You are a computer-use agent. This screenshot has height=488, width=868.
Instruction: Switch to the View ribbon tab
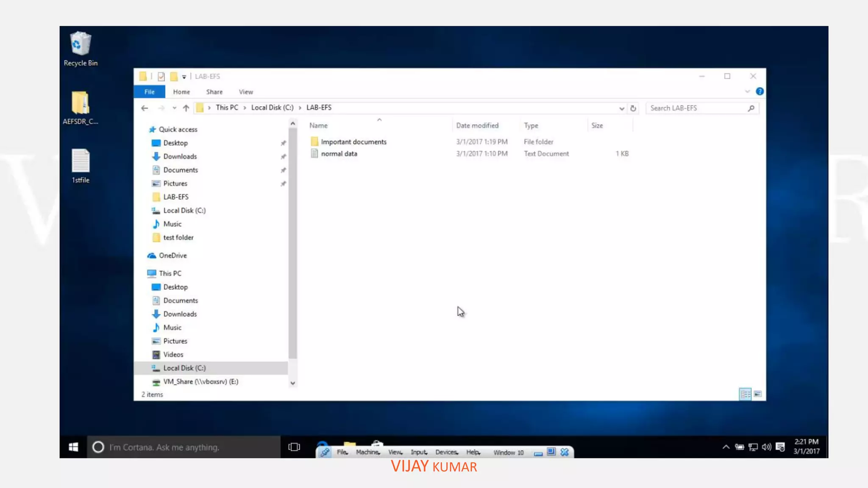click(246, 91)
